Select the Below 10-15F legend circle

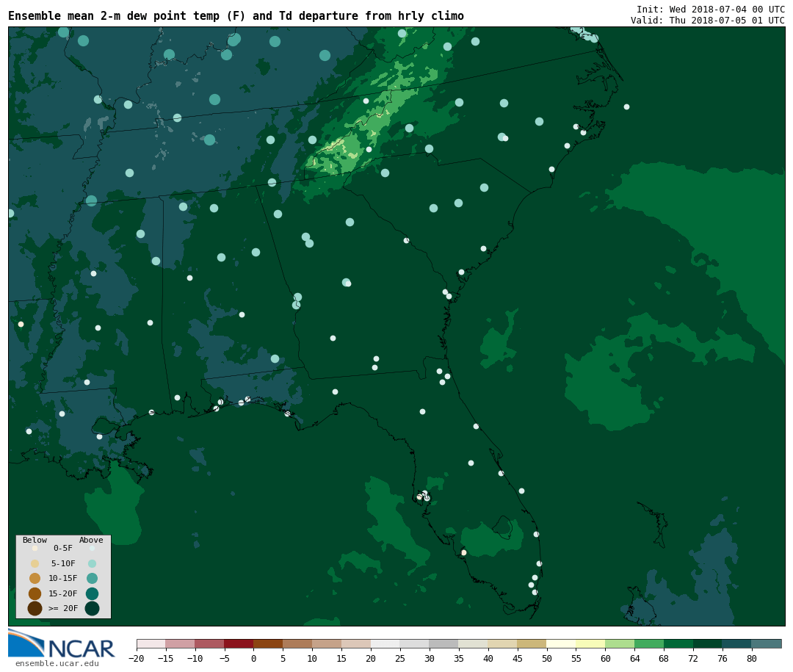(35, 578)
